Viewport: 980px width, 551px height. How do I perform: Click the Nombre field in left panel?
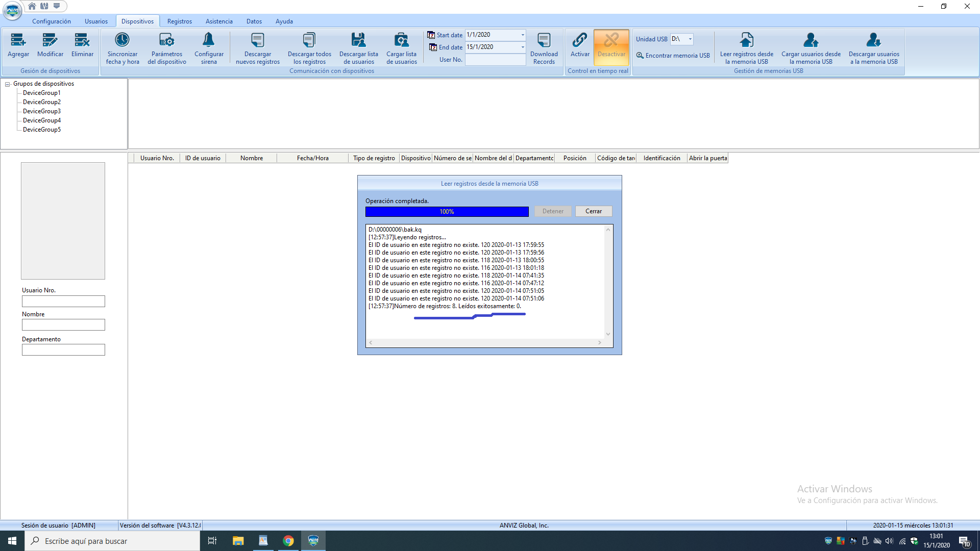click(63, 325)
